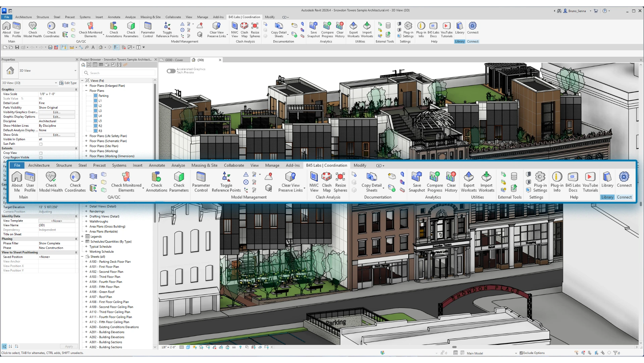The width and height of the screenshot is (644, 363).
Task: Expand the Legends node in Project Browser
Action: [82, 237]
